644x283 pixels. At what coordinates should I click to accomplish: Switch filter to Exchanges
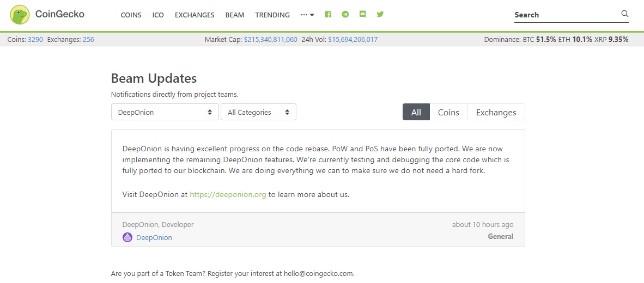(x=496, y=112)
